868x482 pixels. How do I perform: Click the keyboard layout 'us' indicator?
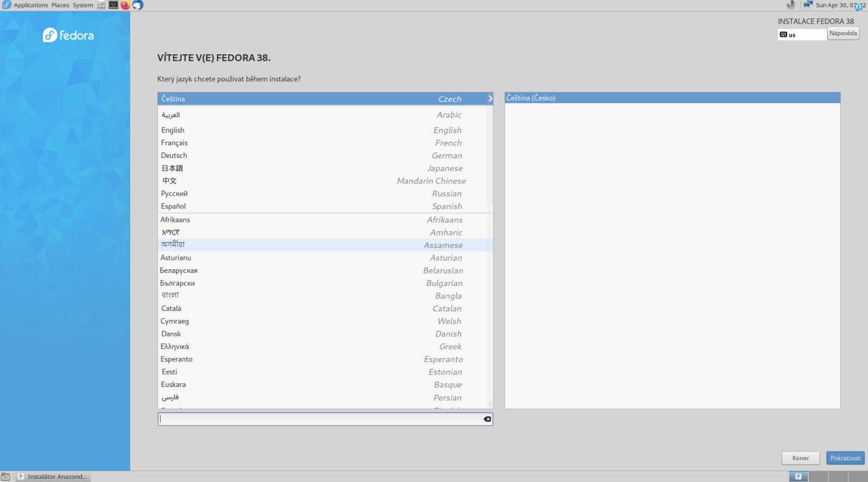coord(802,35)
